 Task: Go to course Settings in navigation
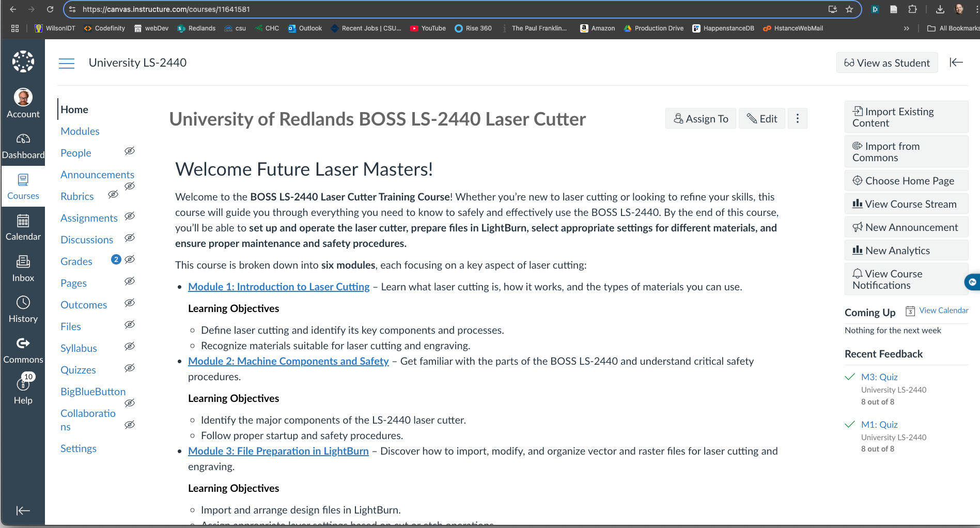79,448
